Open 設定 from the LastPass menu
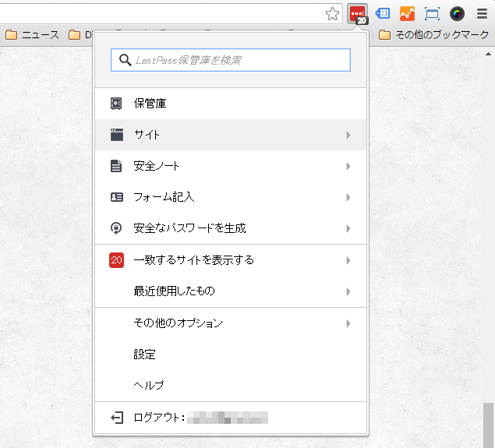 (x=145, y=355)
